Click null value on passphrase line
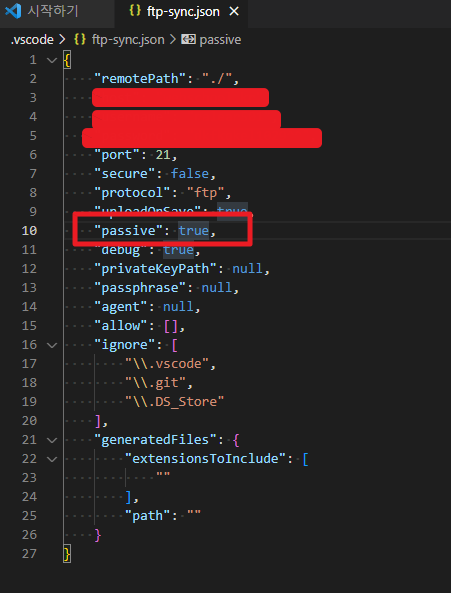The height and width of the screenshot is (593, 451). point(217,288)
